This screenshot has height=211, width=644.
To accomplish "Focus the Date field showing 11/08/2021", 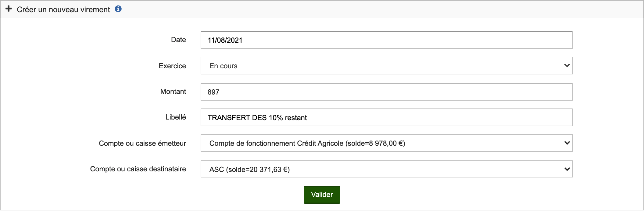I will tap(386, 40).
